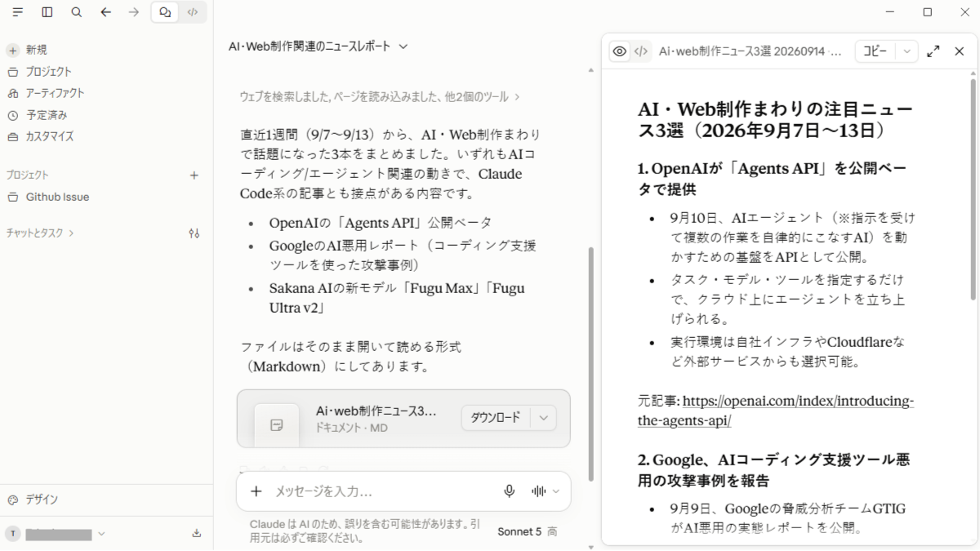
Task: Click heading 1. OpenAIが「Agents API」
Action: coord(773,179)
